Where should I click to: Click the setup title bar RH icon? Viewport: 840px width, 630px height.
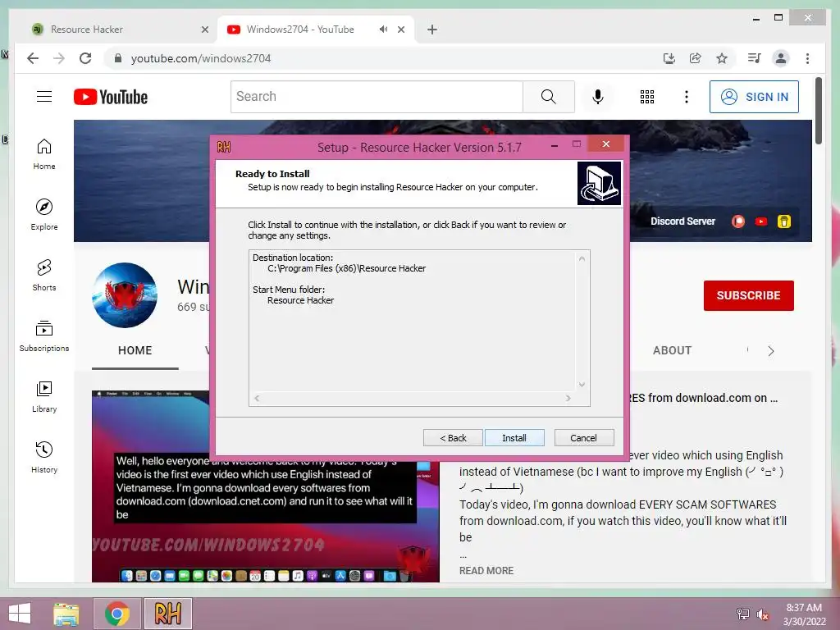point(224,147)
